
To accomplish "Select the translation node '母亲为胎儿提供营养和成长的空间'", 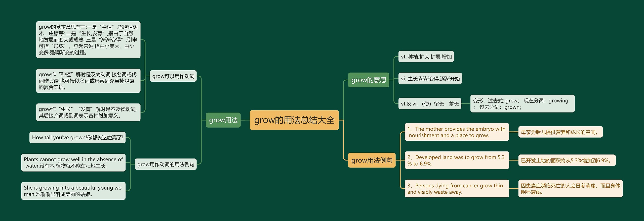I will click(x=560, y=132).
